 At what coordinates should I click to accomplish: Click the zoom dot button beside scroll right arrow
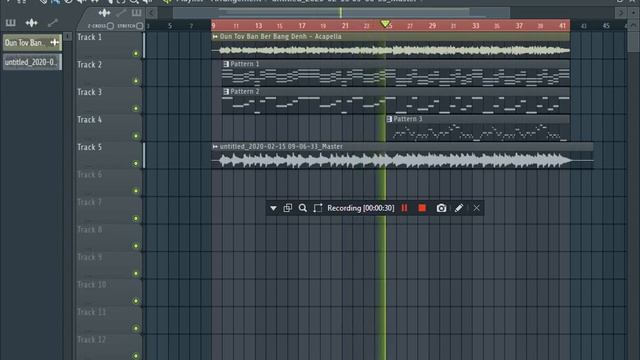[633, 13]
